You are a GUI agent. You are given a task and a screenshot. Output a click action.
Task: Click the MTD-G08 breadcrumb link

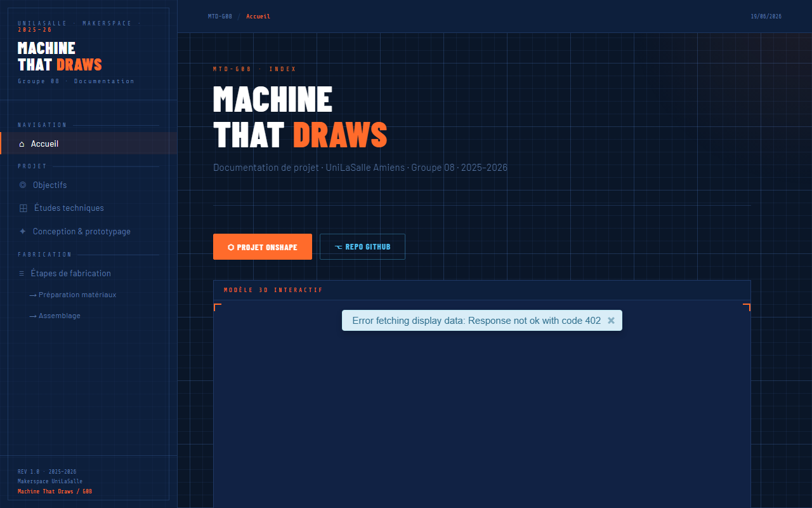coord(220,17)
